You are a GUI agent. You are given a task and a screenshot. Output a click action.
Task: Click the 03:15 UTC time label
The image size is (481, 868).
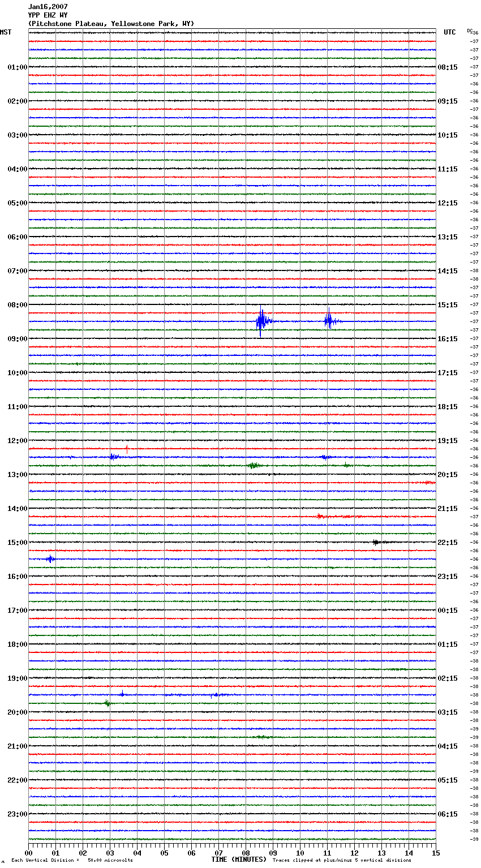[x=448, y=712]
